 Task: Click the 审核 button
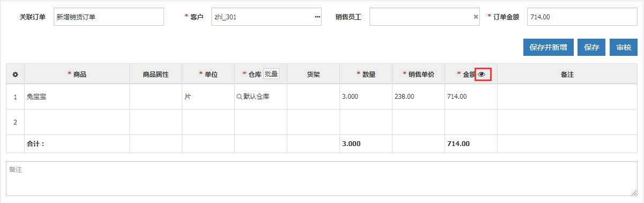pyautogui.click(x=624, y=47)
